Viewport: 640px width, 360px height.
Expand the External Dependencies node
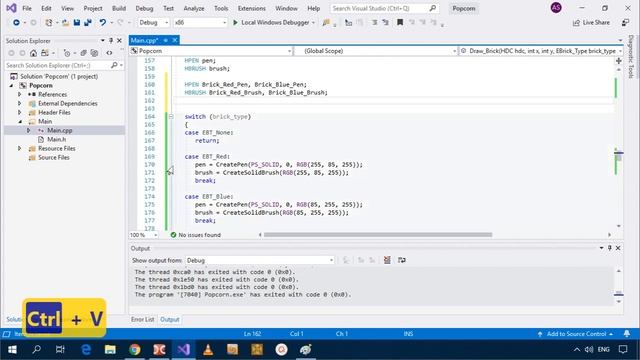(x=19, y=103)
